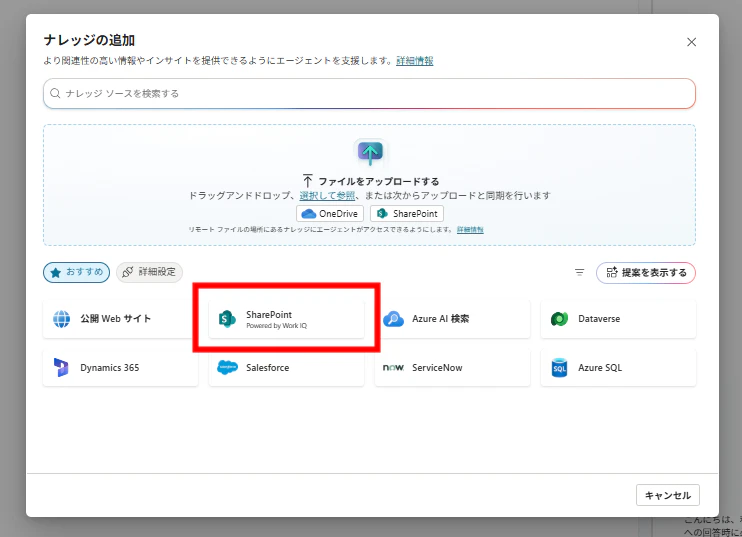Screen dimensions: 742x537
Task: Open the 詳細情報 link under the dialog title
Action: point(415,61)
